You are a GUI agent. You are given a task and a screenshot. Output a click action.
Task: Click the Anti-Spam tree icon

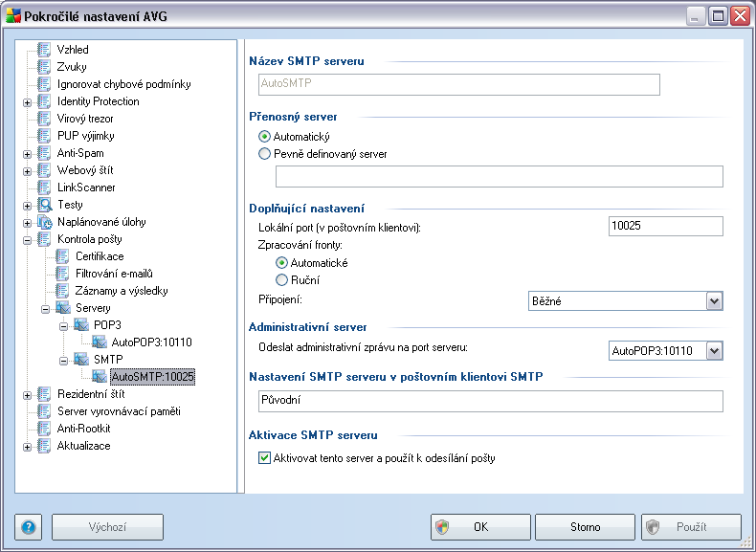pos(44,153)
